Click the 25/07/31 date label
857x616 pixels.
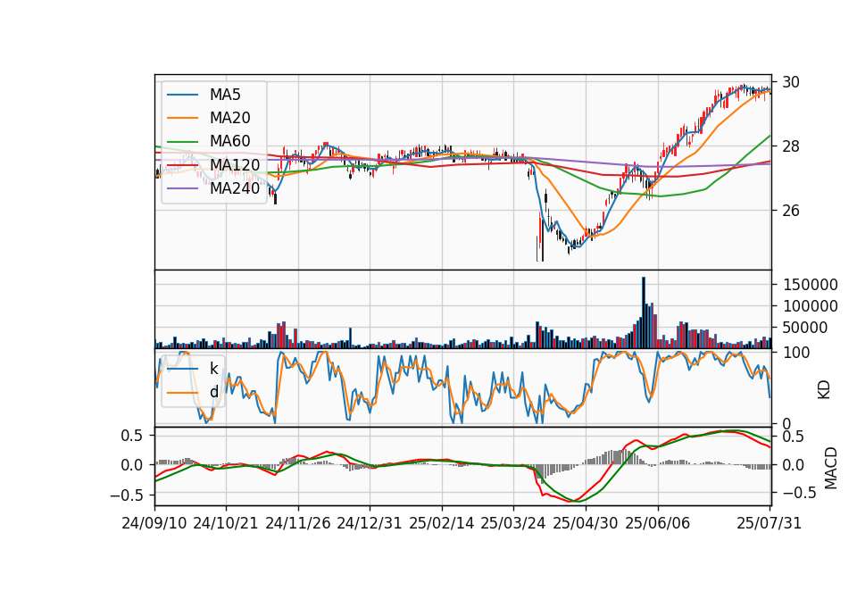click(769, 523)
